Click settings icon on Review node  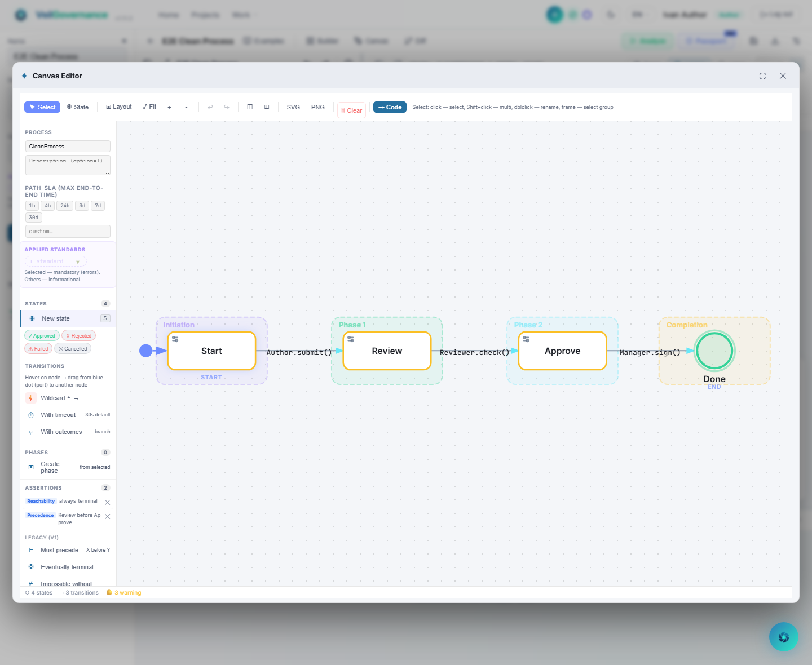click(x=351, y=339)
